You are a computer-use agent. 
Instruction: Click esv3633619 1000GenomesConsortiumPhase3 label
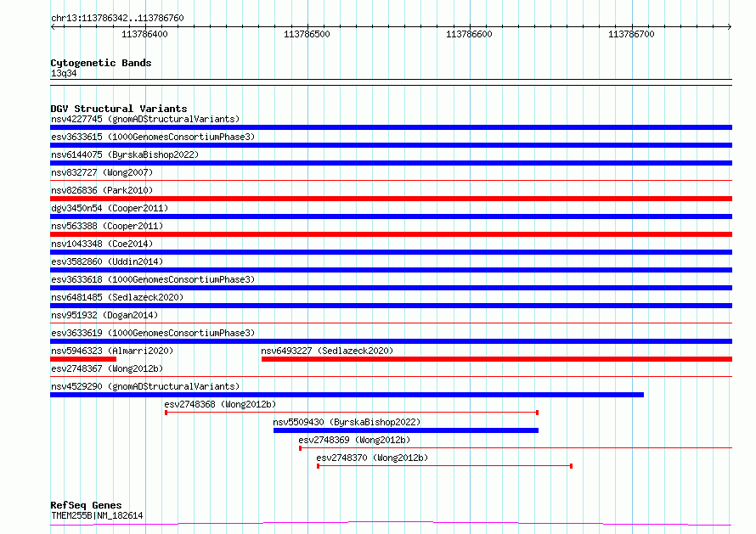153,333
